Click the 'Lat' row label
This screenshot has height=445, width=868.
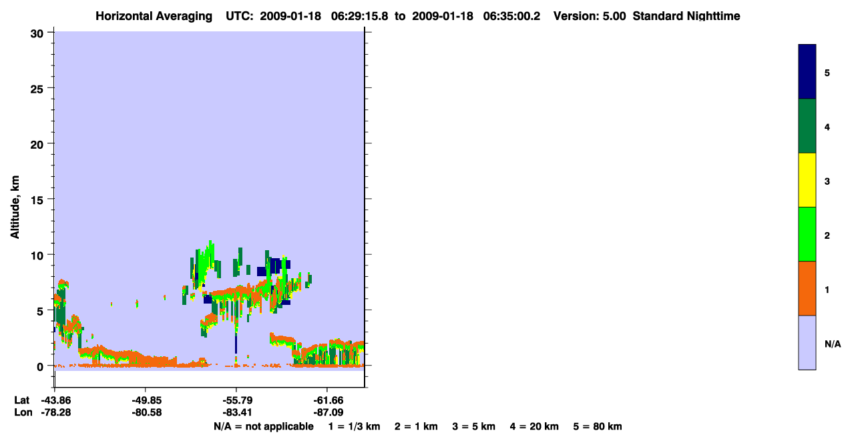tap(22, 400)
